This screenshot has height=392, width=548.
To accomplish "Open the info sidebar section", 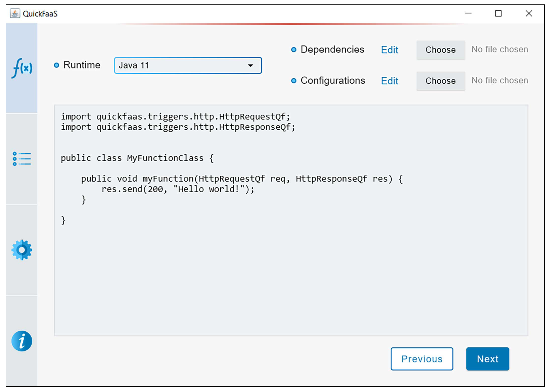I will pyautogui.click(x=22, y=341).
